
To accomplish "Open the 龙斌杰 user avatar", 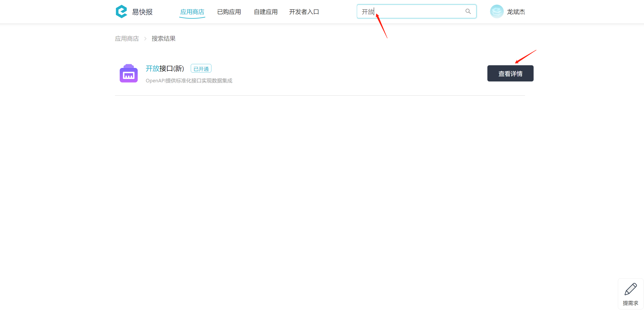I will point(497,12).
